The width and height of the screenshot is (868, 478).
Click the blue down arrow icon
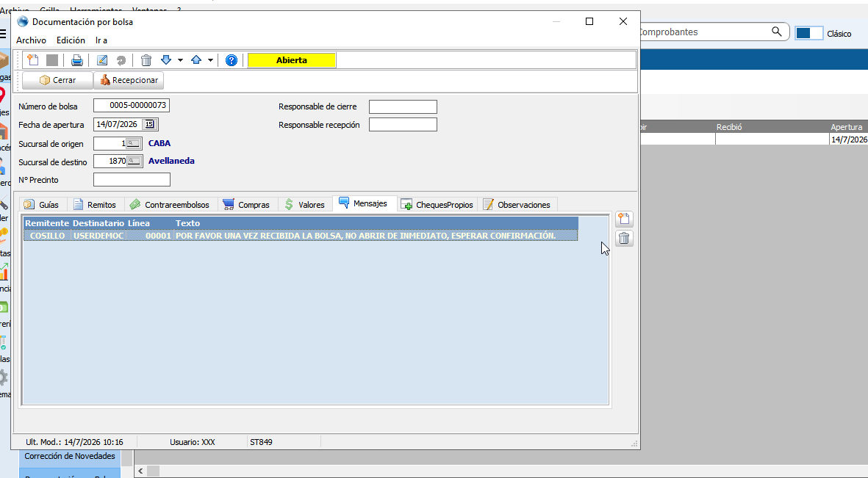pos(166,59)
